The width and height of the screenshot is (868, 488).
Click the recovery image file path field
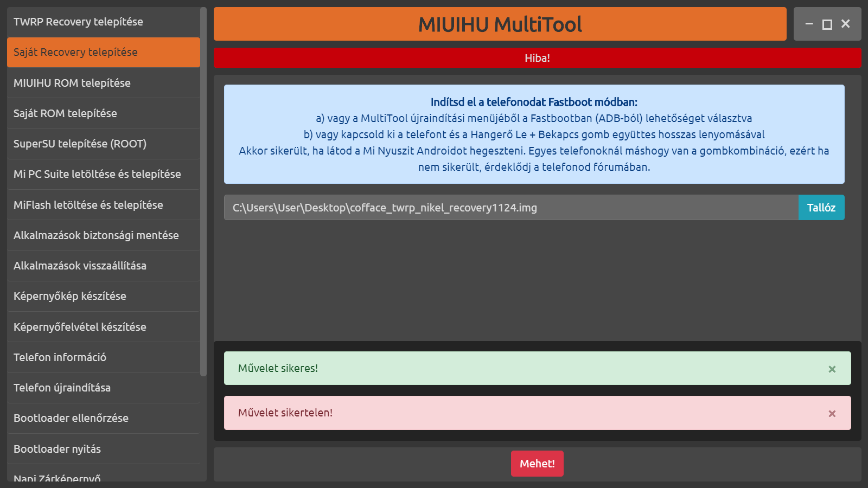point(511,208)
